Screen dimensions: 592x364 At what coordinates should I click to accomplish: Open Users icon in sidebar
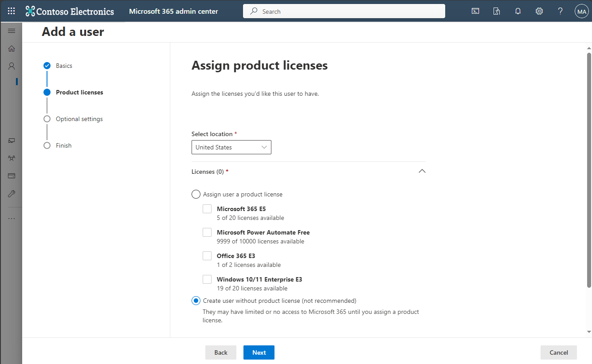[x=12, y=66]
